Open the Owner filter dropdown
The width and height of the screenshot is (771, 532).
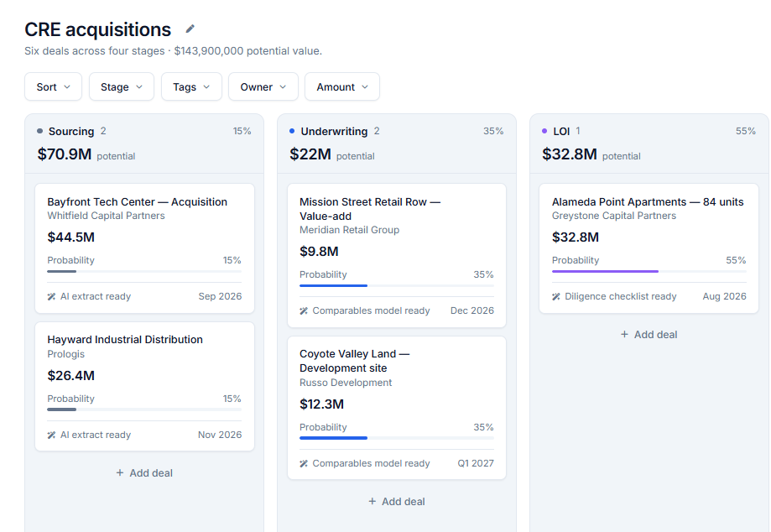[x=263, y=87]
